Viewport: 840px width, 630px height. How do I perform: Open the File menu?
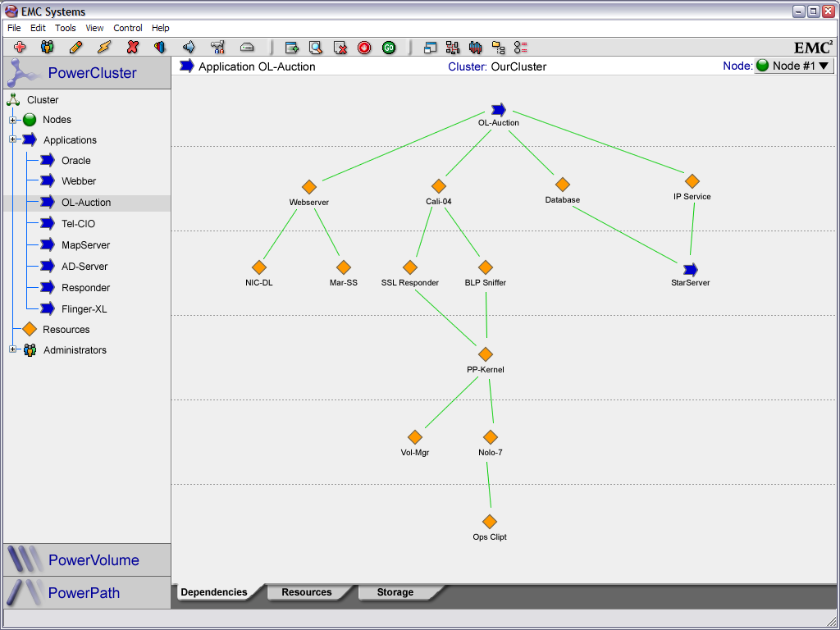[x=14, y=28]
